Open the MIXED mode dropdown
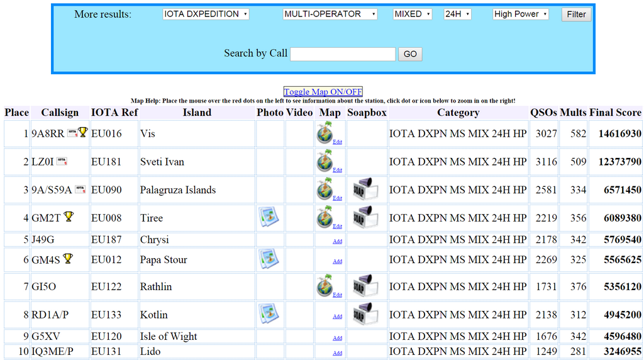The image size is (644, 360). tap(413, 14)
